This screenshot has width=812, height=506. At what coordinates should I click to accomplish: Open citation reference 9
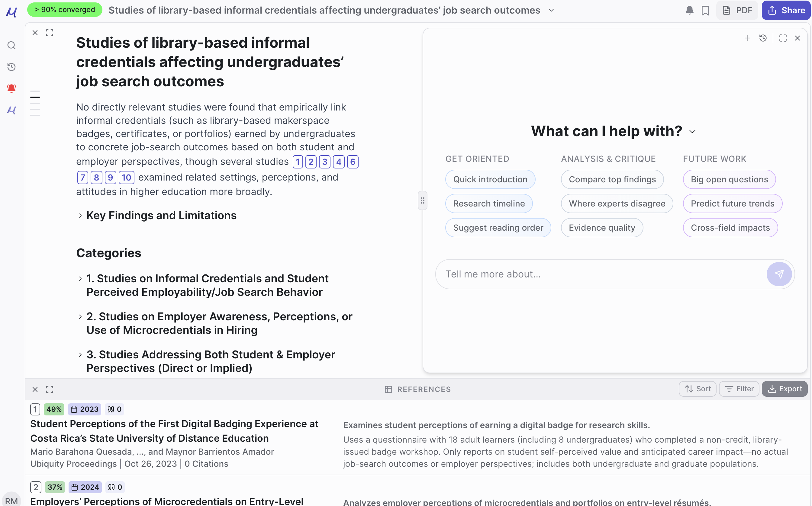111,177
